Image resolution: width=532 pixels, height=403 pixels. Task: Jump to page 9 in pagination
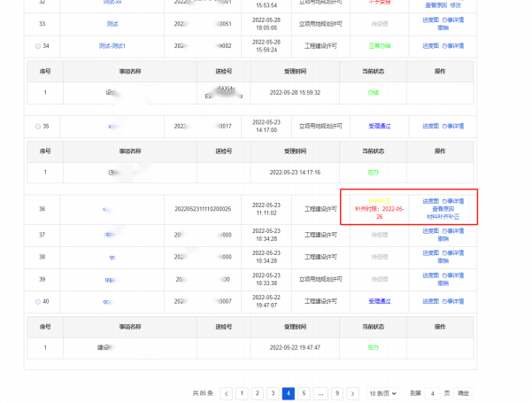pyautogui.click(x=336, y=392)
